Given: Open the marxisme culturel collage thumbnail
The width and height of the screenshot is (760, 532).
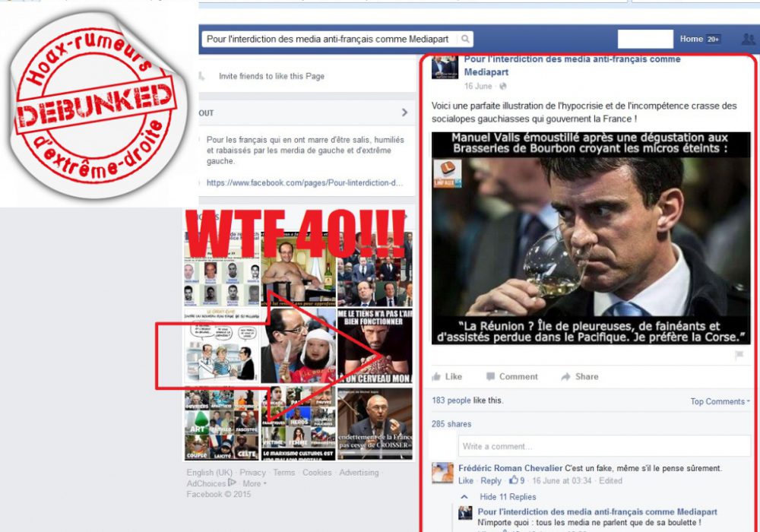Looking at the screenshot, I should coord(298,423).
